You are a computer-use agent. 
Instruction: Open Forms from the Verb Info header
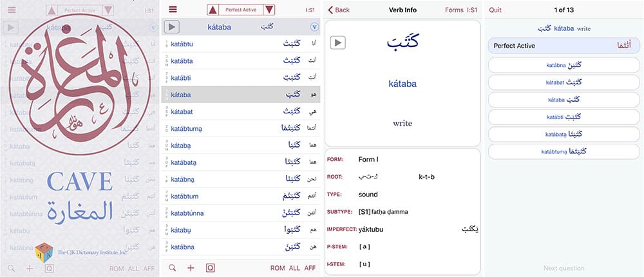tap(454, 10)
